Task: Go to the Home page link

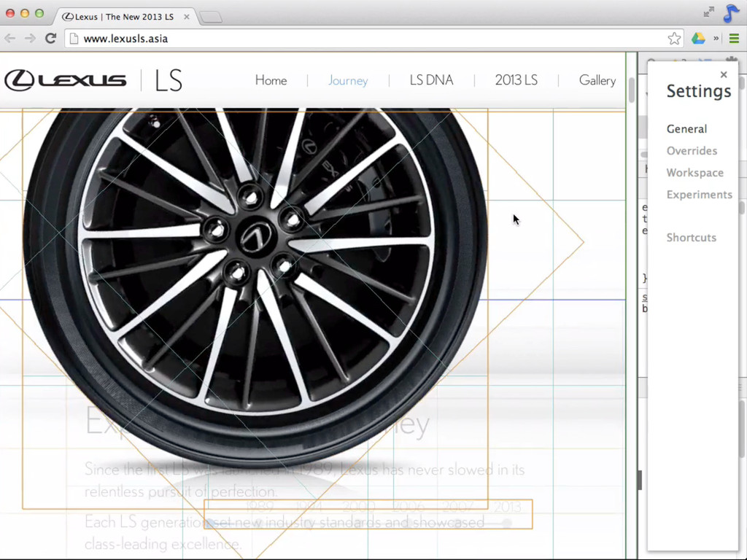Action: pyautogui.click(x=271, y=80)
